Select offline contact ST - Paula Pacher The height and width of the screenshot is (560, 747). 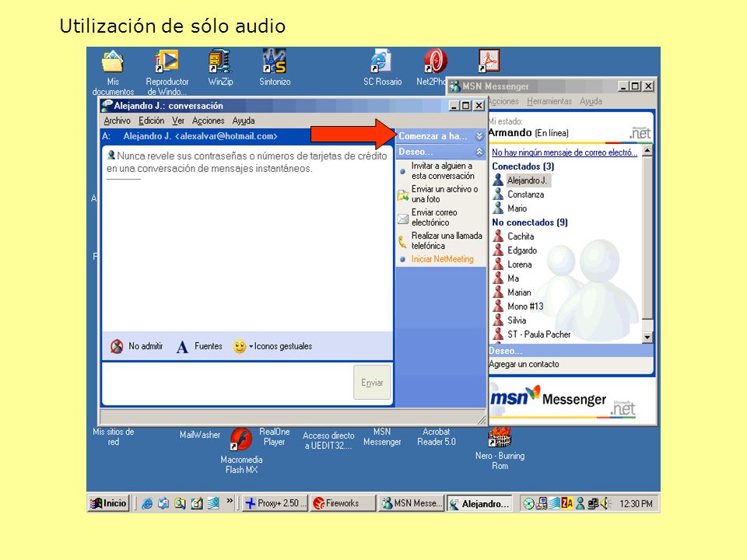538,334
